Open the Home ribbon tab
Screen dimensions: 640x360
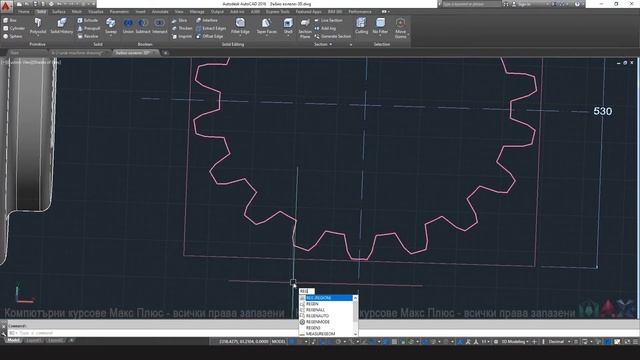click(x=24, y=12)
